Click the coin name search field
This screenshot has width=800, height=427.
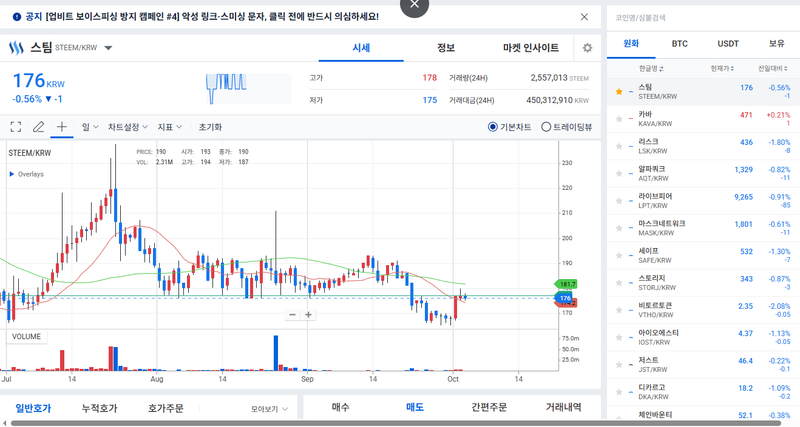coord(700,17)
